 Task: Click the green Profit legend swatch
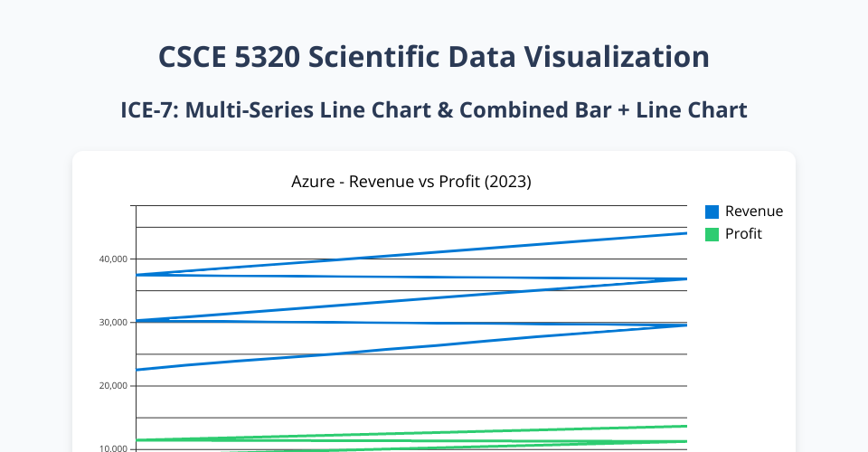coord(712,234)
